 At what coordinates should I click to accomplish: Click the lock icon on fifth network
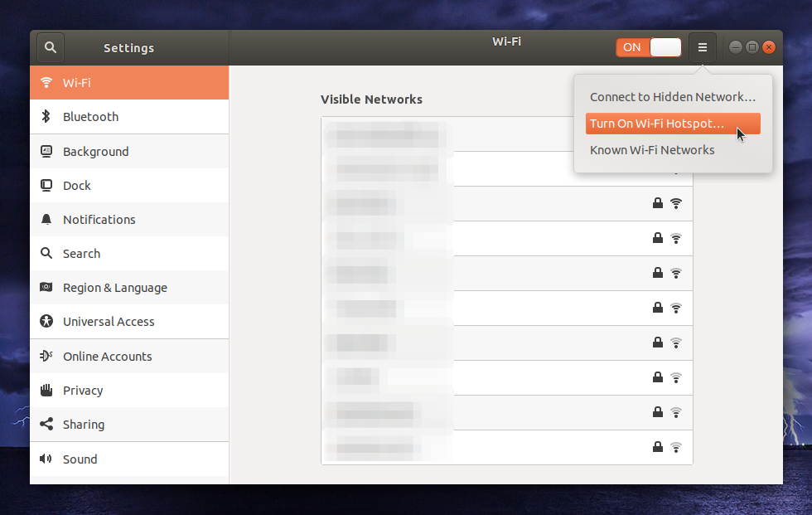pos(658,273)
